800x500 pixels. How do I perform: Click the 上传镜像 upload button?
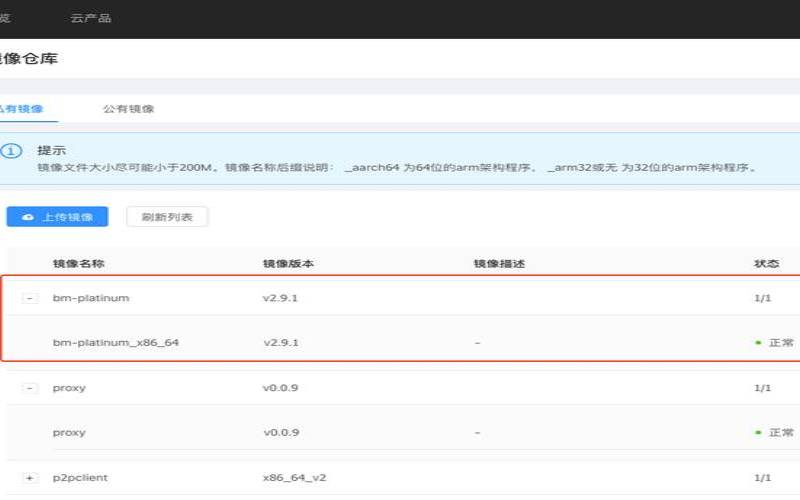(x=57, y=217)
